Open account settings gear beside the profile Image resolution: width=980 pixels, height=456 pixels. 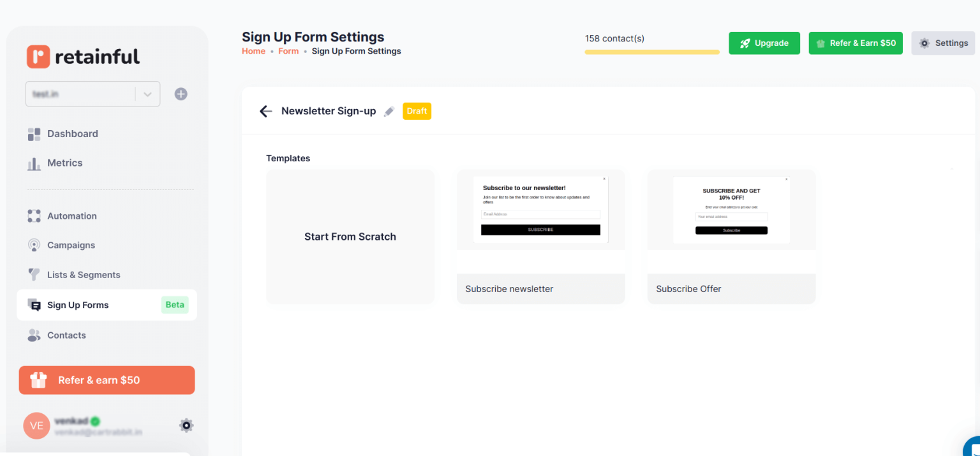pos(186,425)
